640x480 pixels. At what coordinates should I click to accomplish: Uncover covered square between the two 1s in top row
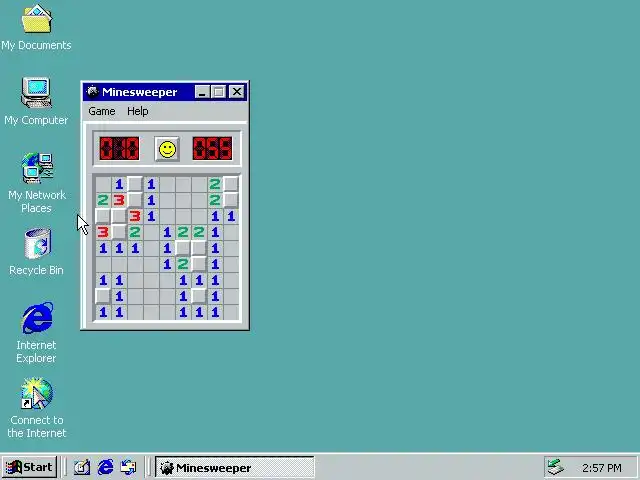pos(135,184)
